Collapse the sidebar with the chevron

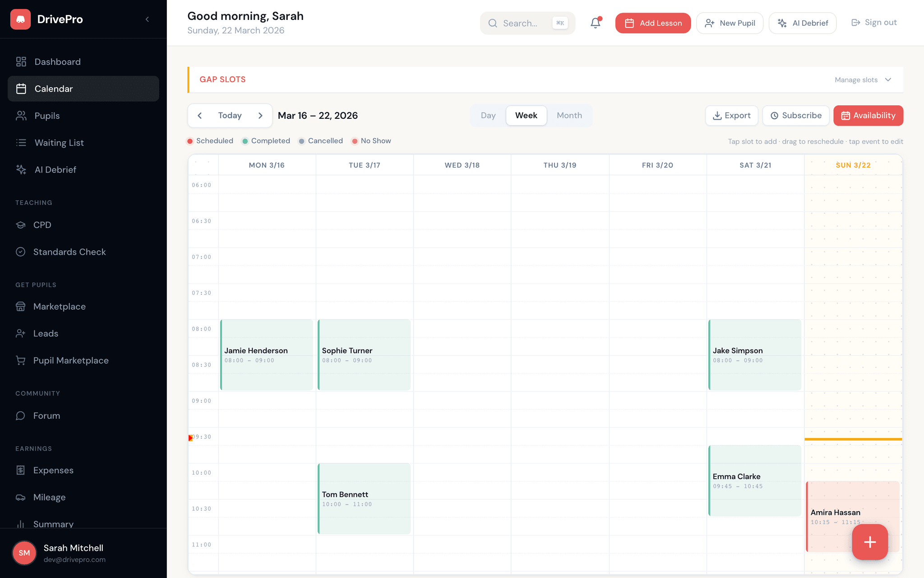147,19
